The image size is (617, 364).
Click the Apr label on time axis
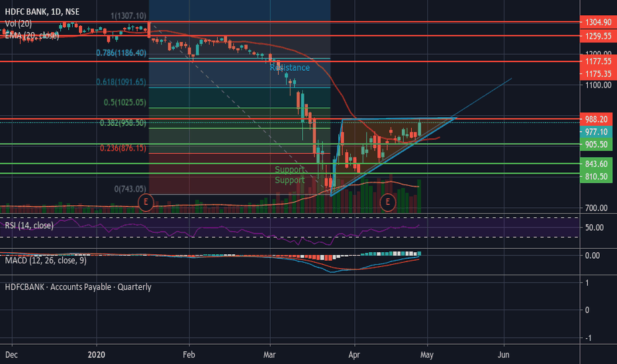point(354,355)
